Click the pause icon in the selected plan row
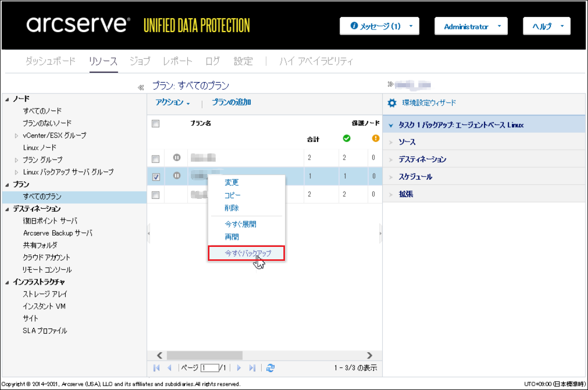588x390 pixels. (x=177, y=176)
